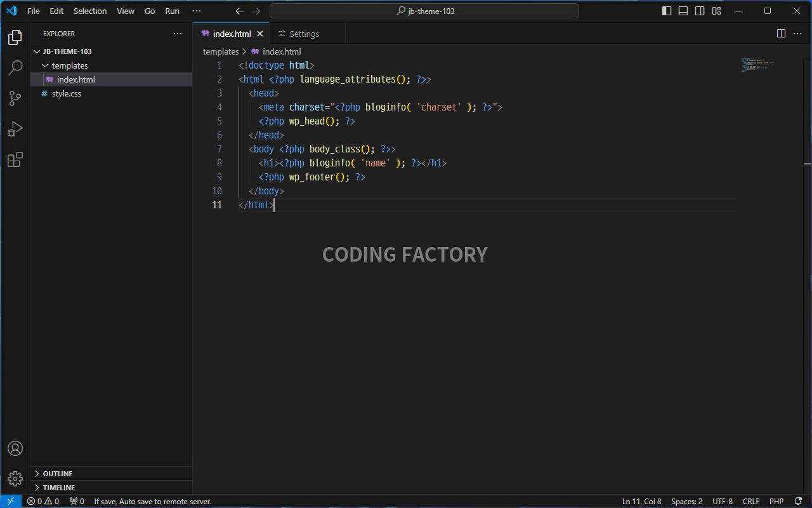Screen dimensions: 812x508
Task: Expand the TIMELINE section
Action: coord(58,488)
